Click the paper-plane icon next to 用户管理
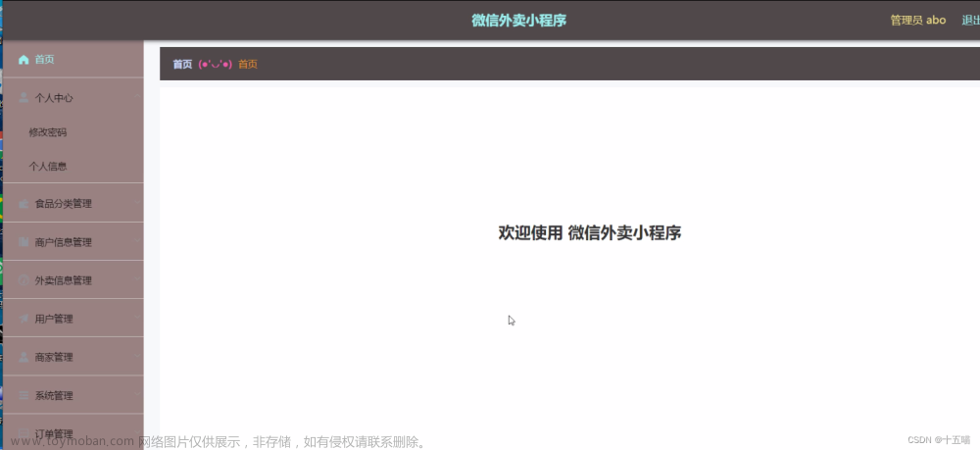 24,319
